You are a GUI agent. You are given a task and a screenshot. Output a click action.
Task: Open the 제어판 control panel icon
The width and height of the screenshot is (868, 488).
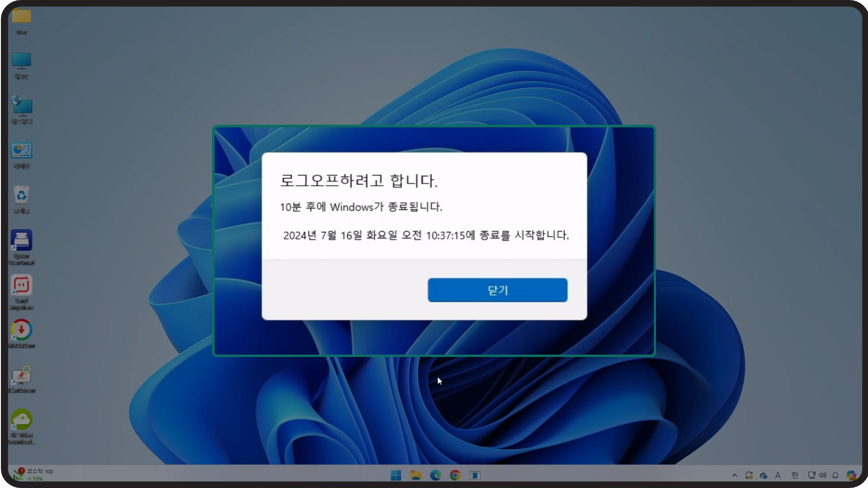click(21, 151)
